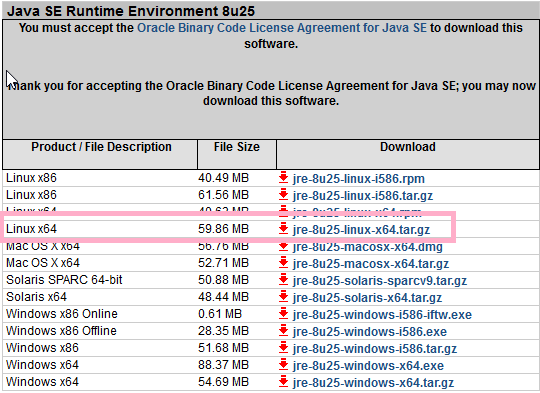Click red download arrow for windows-i586-iftw.exe
Image resolution: width=540 pixels, height=393 pixels.
coord(283,313)
